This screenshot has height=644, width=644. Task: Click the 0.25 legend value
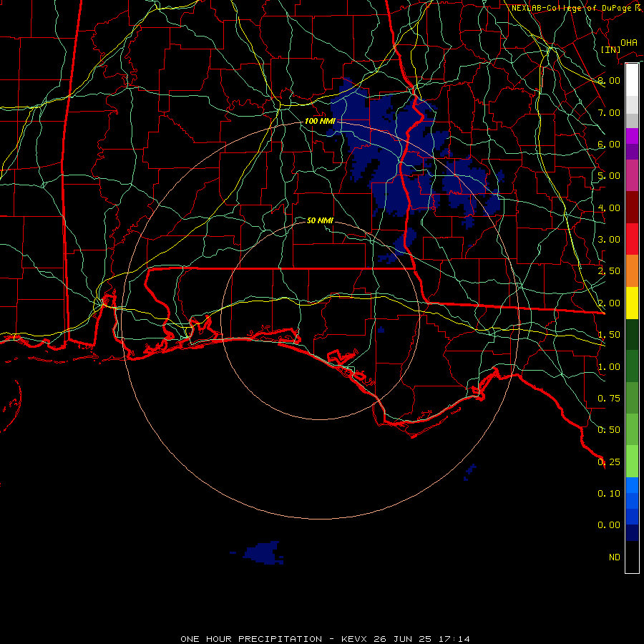609,462
